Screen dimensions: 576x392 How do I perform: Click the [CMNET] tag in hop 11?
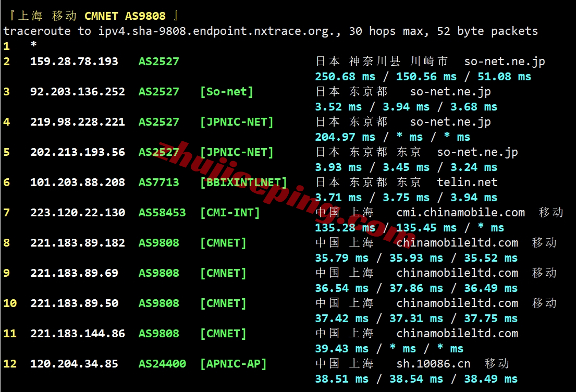pos(223,334)
